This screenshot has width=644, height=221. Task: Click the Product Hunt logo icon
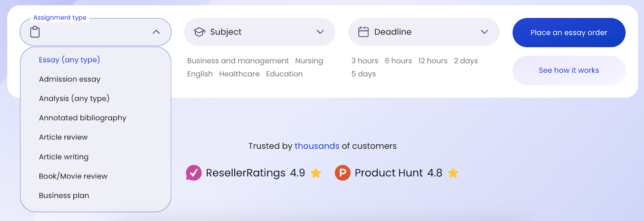(x=343, y=173)
